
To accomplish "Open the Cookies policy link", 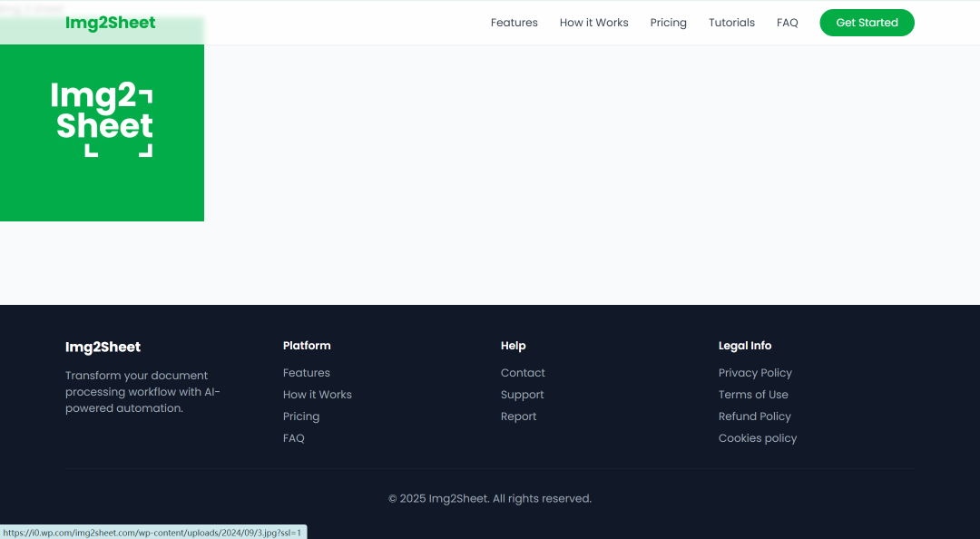I will point(758,439).
